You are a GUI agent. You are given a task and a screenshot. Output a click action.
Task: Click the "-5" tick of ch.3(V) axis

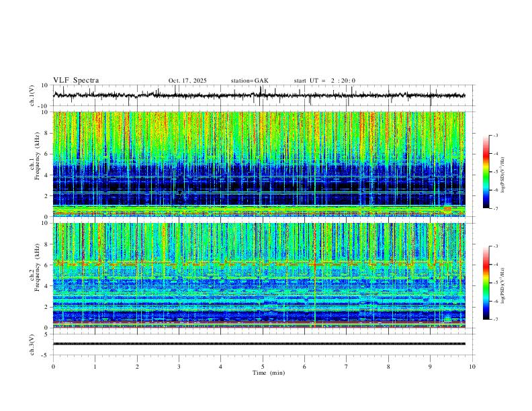click(x=46, y=355)
